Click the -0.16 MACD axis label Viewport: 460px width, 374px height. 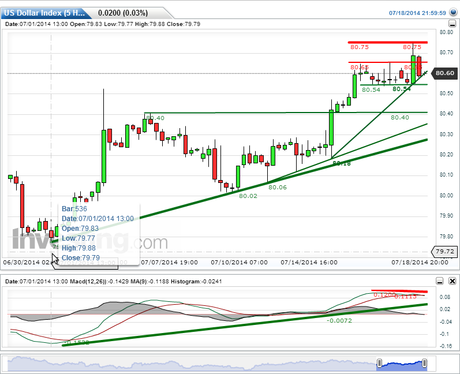click(x=445, y=346)
